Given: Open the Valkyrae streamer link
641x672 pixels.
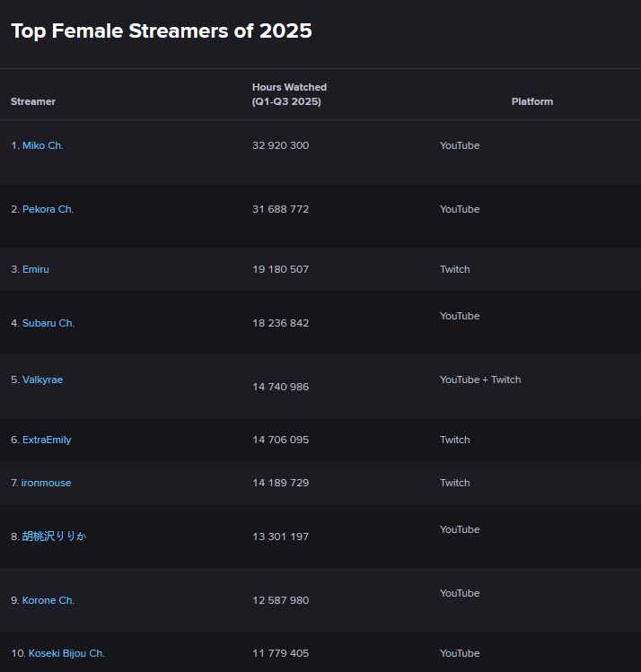Looking at the screenshot, I should point(42,380).
